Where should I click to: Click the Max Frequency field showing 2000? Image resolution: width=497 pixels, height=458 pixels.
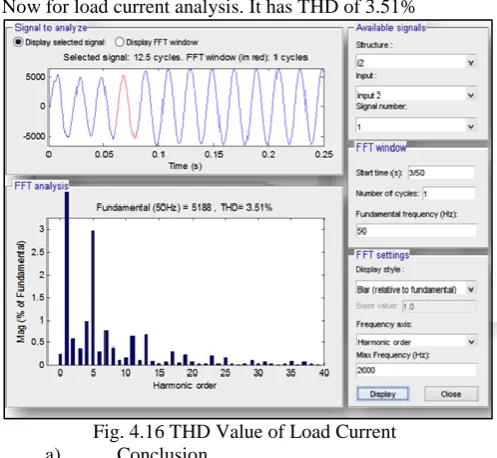tap(416, 370)
